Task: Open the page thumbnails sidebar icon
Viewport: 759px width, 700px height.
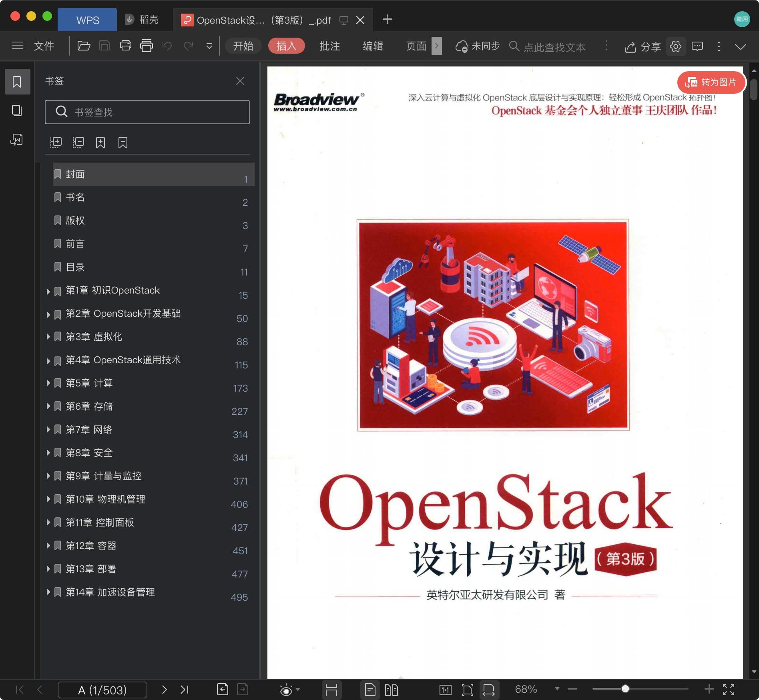Action: (17, 111)
